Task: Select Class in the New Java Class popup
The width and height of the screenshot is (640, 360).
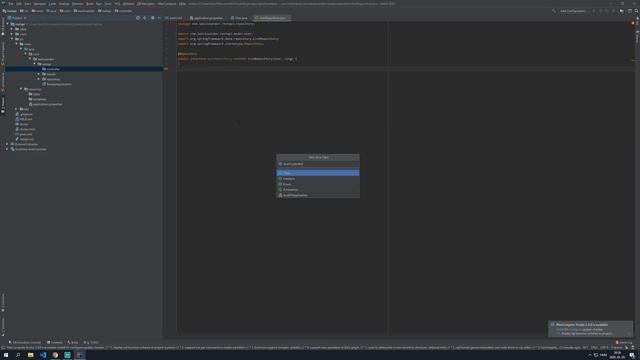Action: [318, 173]
